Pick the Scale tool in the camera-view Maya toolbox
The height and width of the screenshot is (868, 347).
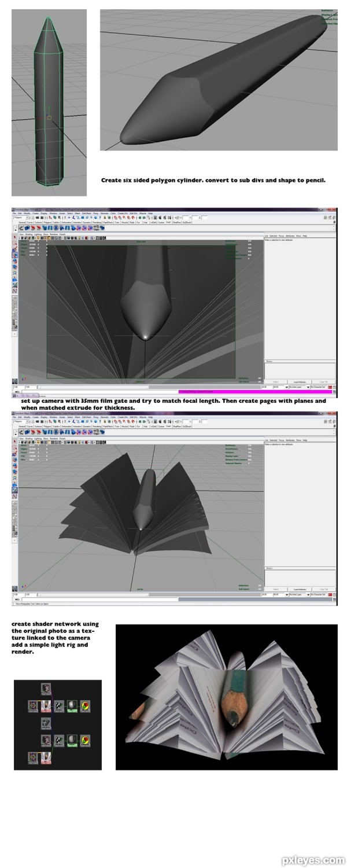(14, 267)
